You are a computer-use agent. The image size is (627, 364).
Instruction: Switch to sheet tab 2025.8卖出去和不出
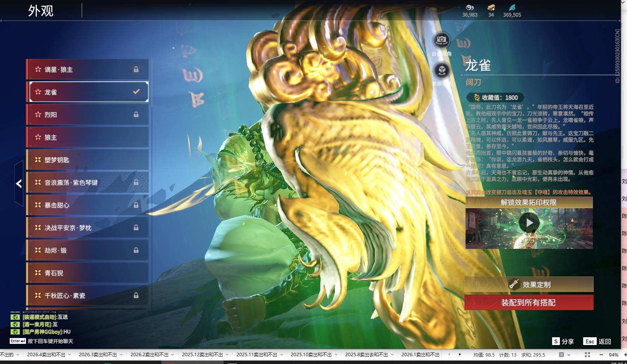[367, 355]
